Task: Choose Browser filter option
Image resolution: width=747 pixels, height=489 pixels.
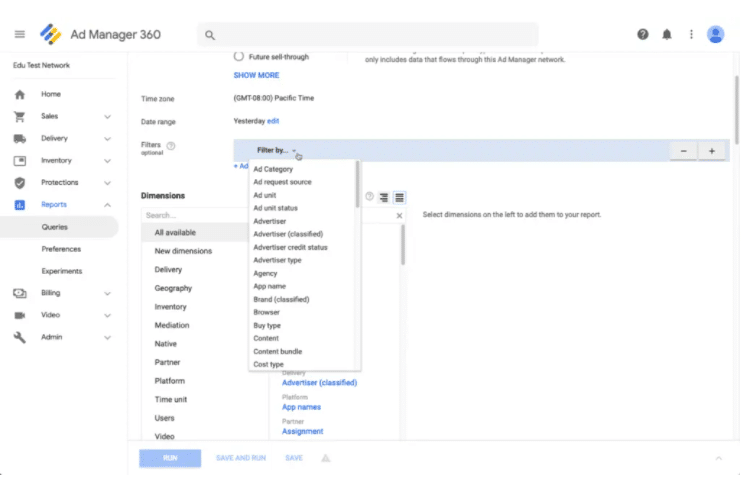Action: click(x=266, y=313)
